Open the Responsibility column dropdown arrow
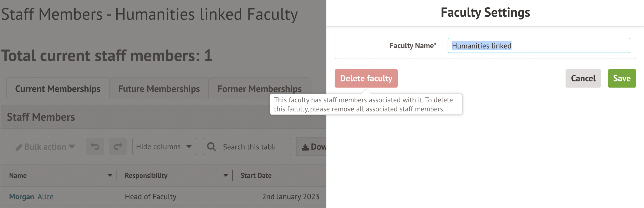 [x=226, y=176]
